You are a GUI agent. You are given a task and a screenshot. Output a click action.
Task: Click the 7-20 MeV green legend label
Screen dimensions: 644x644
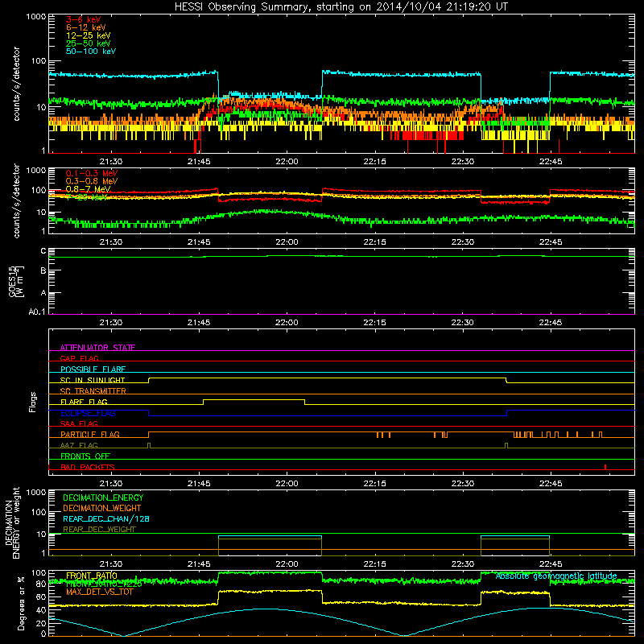[87, 197]
